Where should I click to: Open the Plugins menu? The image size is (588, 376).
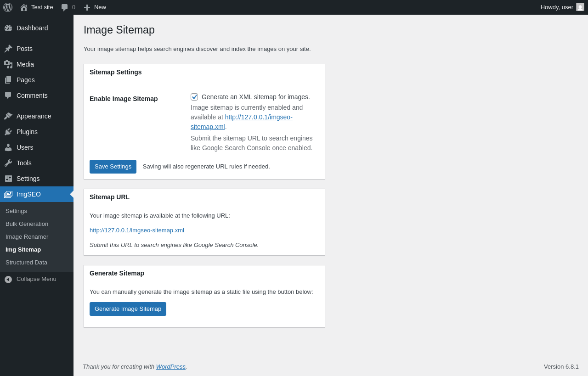37,132
